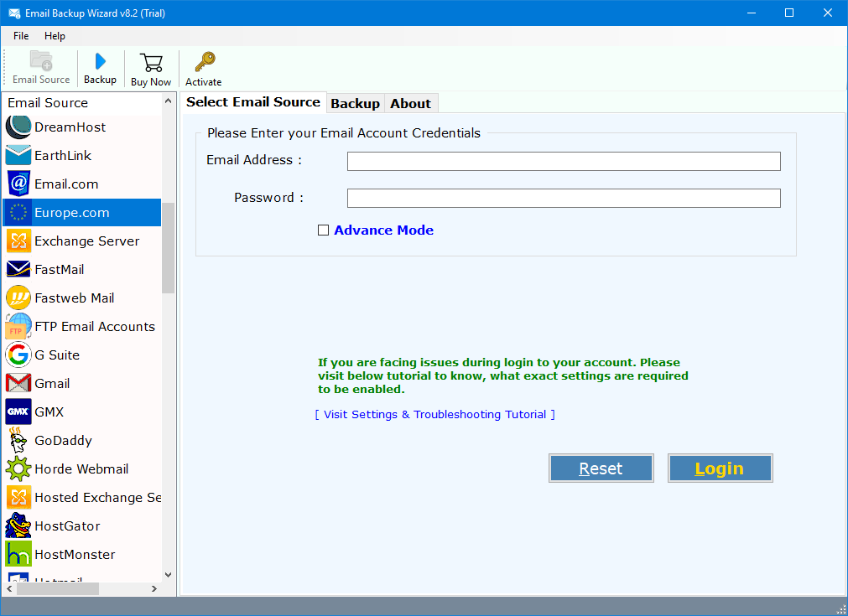The image size is (848, 616).
Task: Select GoDaddy text entry
Action: [63, 440]
